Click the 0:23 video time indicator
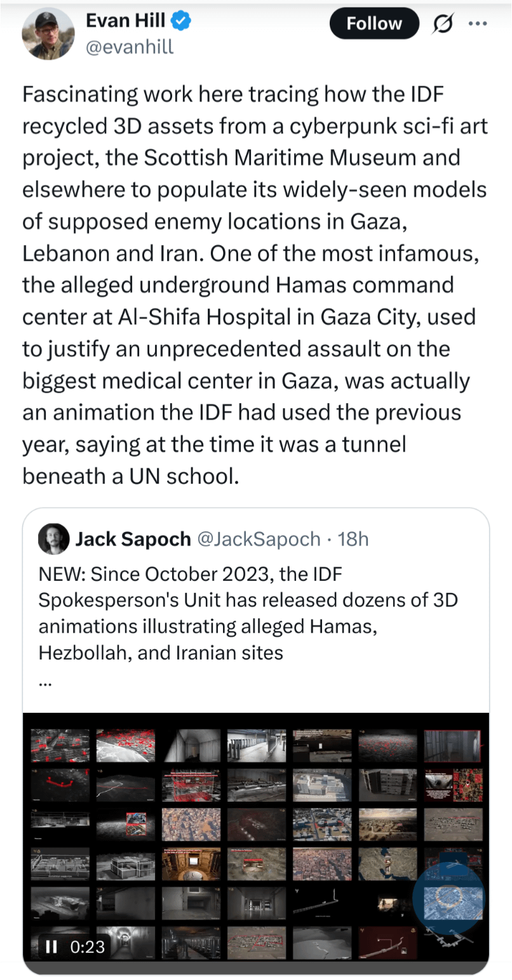The image size is (512, 980). pos(87,946)
